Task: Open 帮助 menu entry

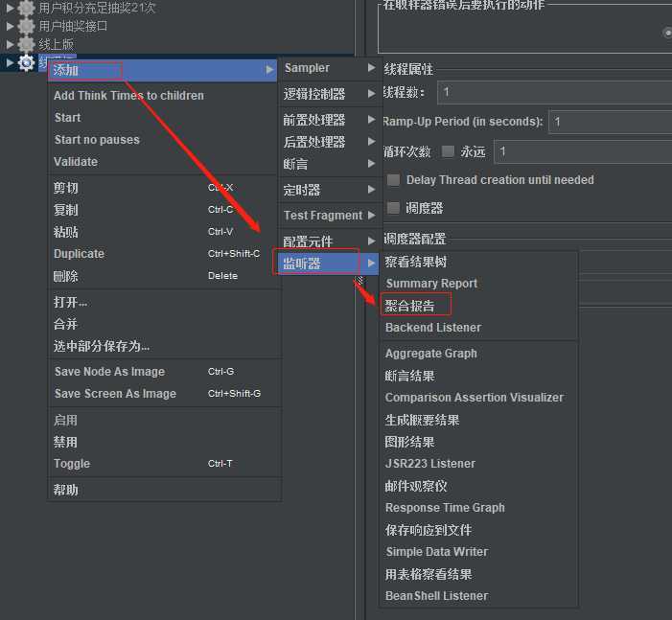Action: (x=163, y=490)
